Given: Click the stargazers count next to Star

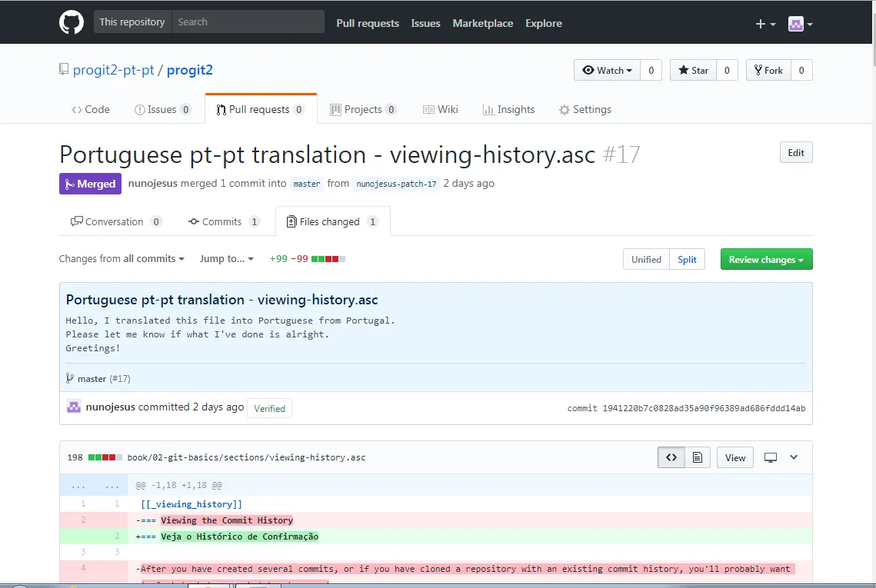Looking at the screenshot, I should 727,71.
